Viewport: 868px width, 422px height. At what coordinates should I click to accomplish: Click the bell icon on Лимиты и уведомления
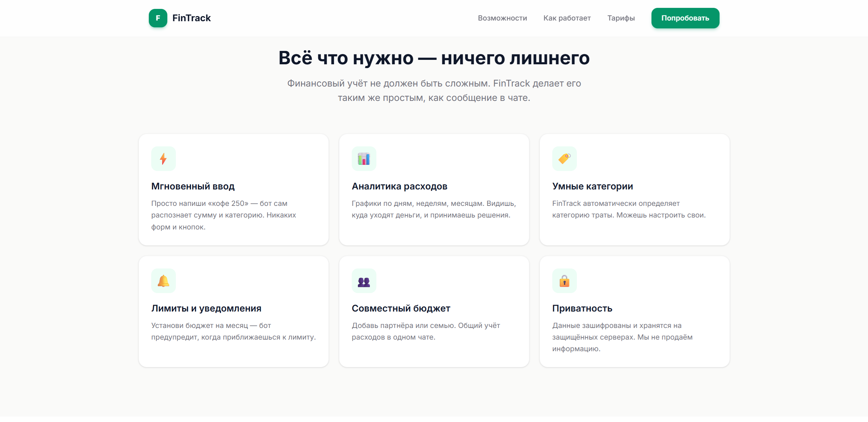pos(163,280)
